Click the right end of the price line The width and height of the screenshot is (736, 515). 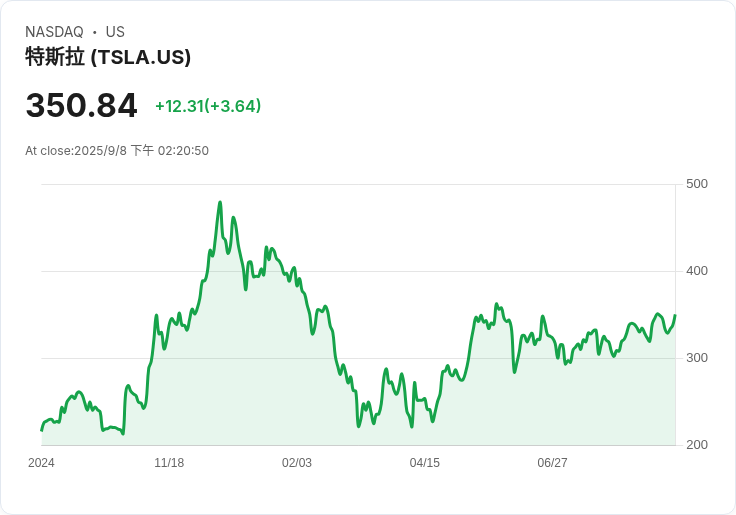[675, 315]
